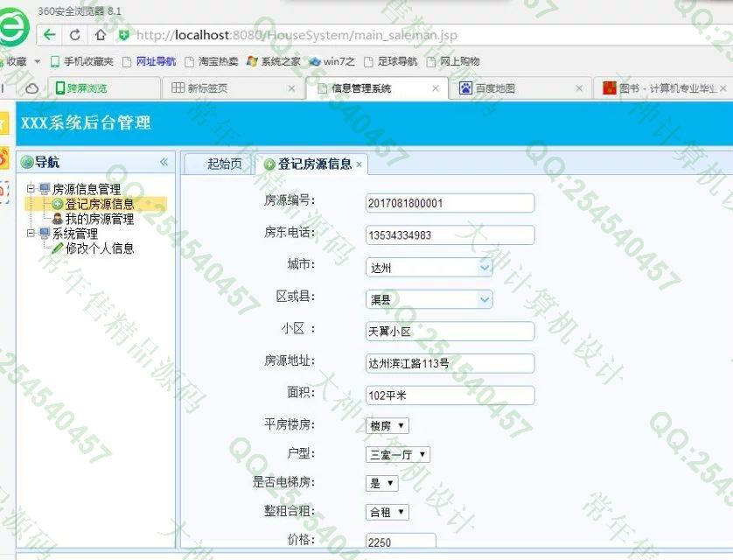Image resolution: width=733 pixels, height=560 pixels.
Task: Click the cloud sync icon
Action: point(31,87)
